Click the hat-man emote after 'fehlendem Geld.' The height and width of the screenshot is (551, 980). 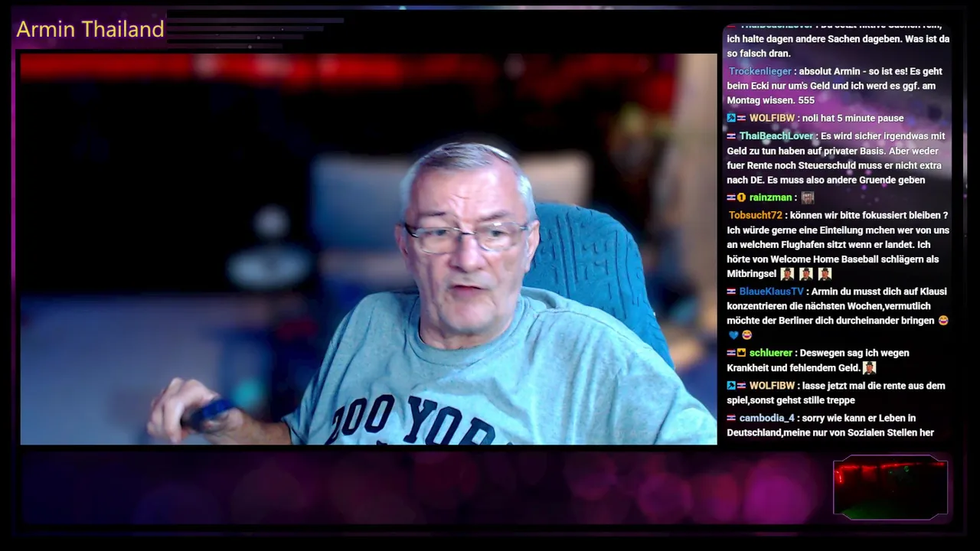(869, 368)
